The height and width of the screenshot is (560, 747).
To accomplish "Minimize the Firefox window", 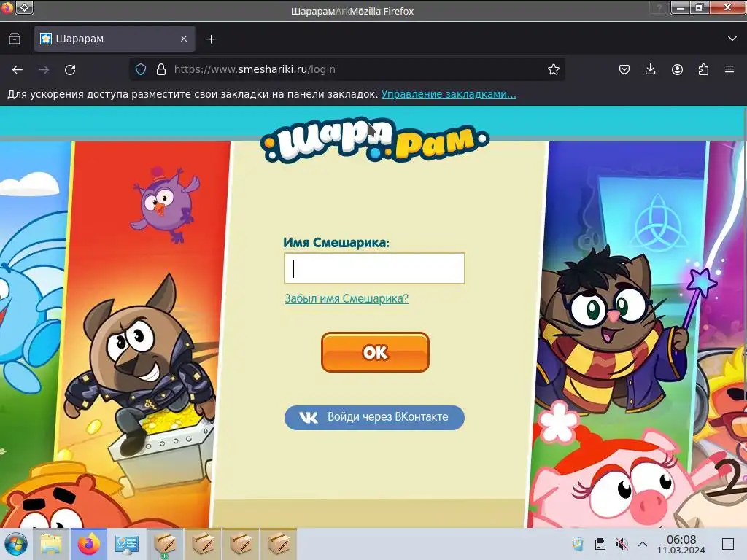I will 681,7.
